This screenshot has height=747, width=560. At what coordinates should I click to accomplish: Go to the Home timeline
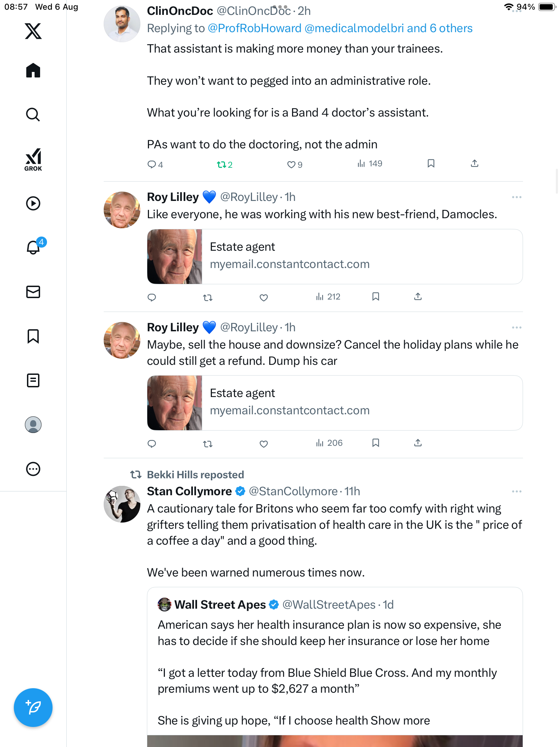(33, 71)
